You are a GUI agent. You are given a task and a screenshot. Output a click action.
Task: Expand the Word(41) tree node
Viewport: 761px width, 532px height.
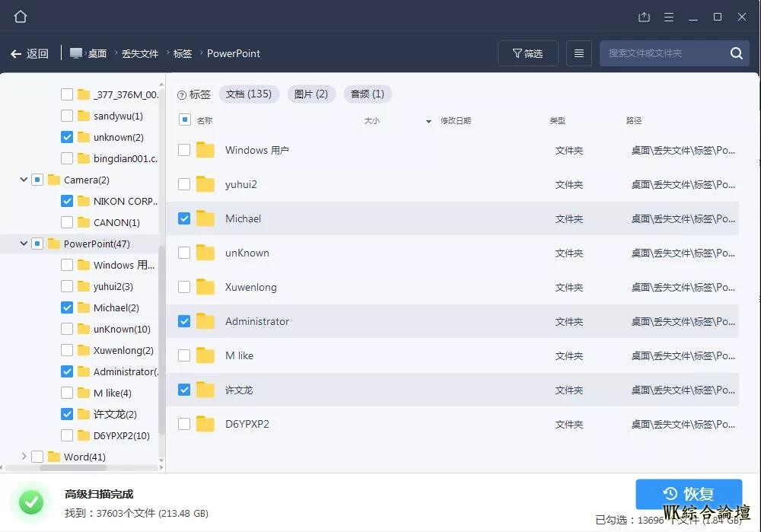point(24,457)
